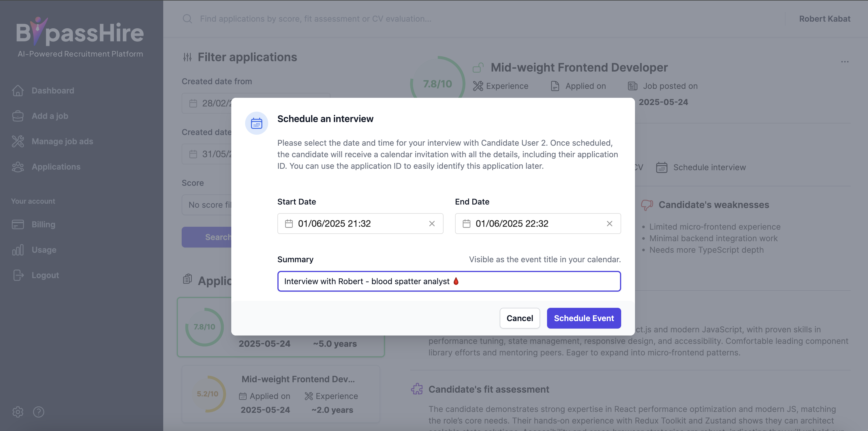868x431 pixels.
Task: Focus the Find applications search field
Action: (315, 19)
